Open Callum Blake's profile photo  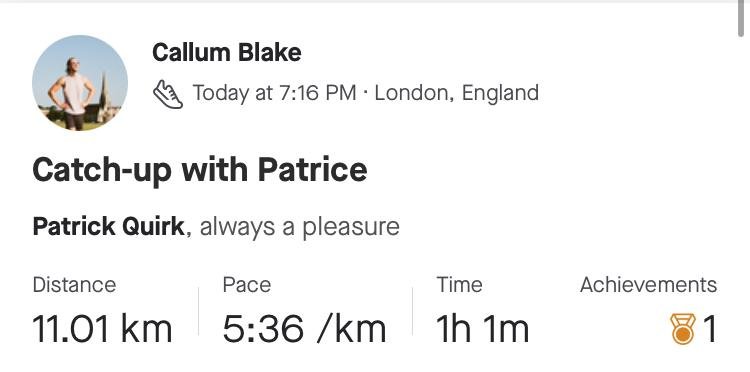pos(80,83)
